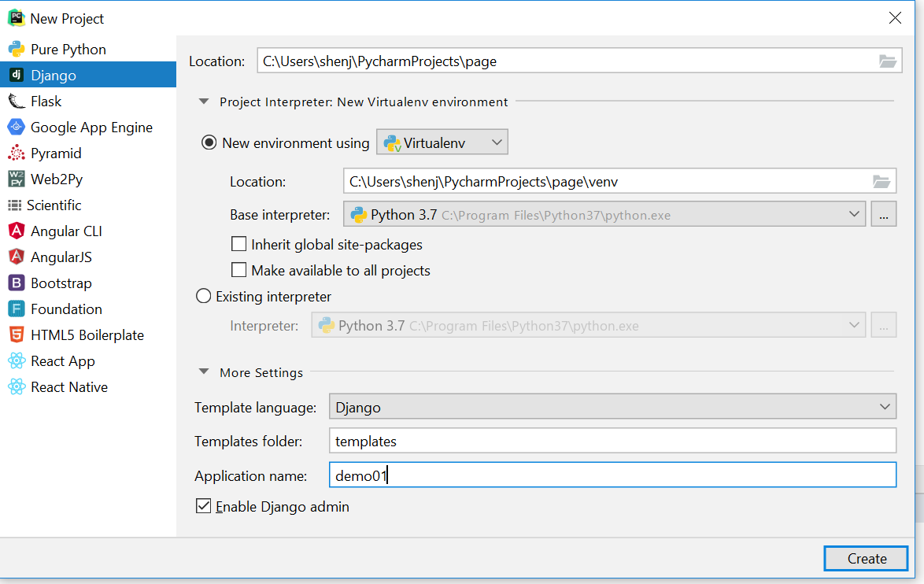
Task: Open the Virtualenv environment type dropdown
Action: pos(442,142)
